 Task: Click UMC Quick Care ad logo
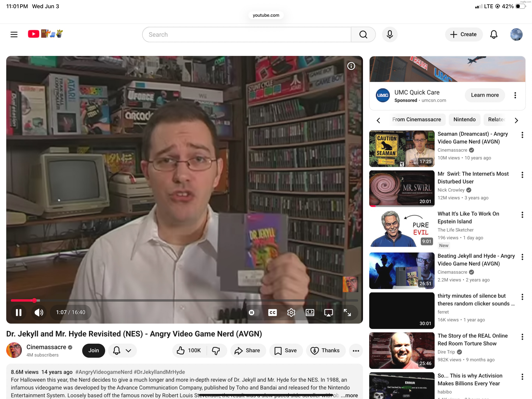(383, 95)
